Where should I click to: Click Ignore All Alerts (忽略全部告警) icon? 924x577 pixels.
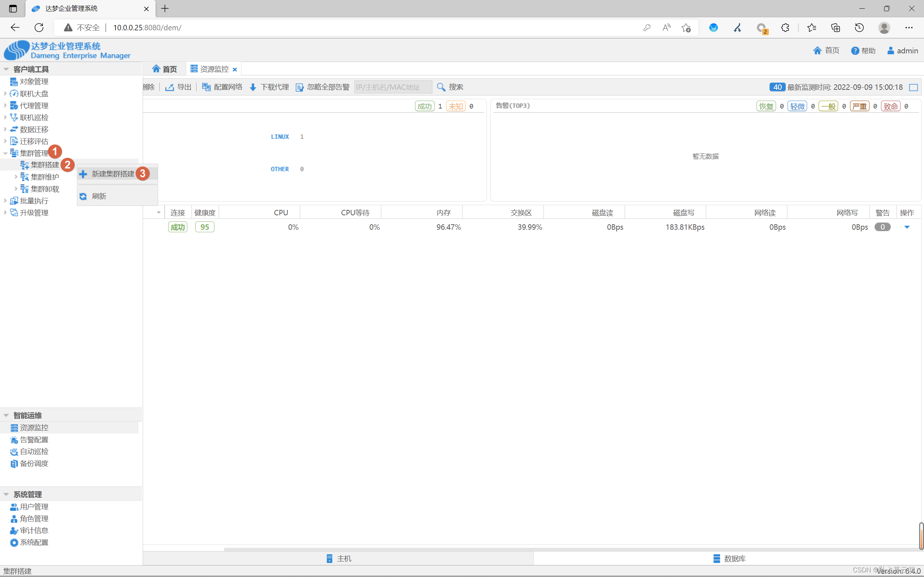pyautogui.click(x=300, y=87)
